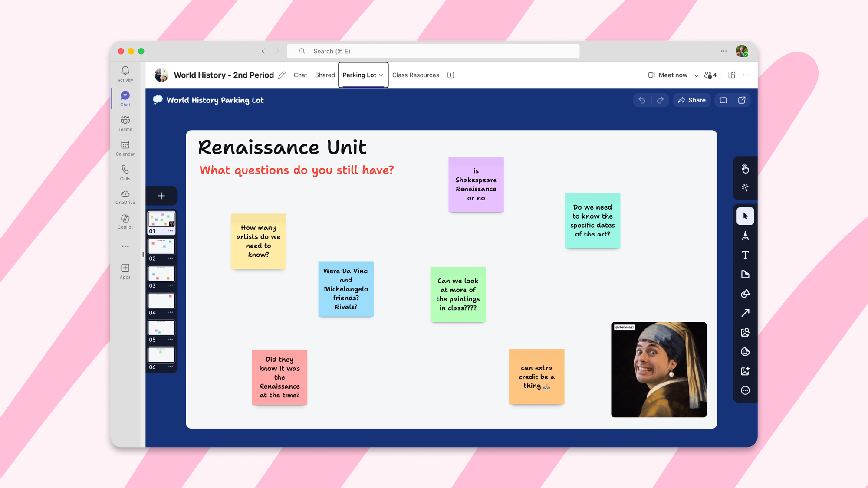This screenshot has height=488, width=868.
Task: Expand the Parking Lot tab dropdown
Action: tap(380, 75)
